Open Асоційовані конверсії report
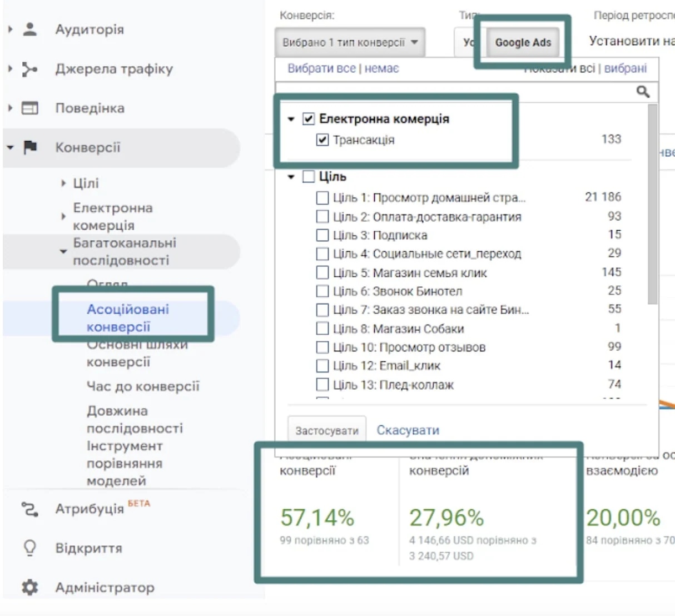 pos(128,318)
